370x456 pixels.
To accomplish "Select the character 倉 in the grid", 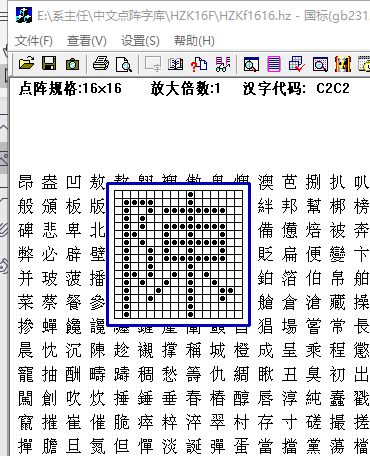I will point(290,302).
